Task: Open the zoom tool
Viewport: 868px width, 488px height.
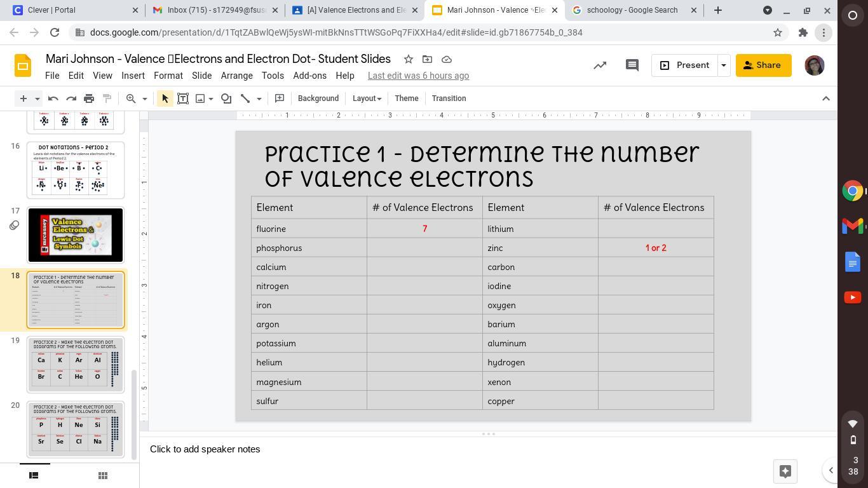Action: pyautogui.click(x=131, y=98)
